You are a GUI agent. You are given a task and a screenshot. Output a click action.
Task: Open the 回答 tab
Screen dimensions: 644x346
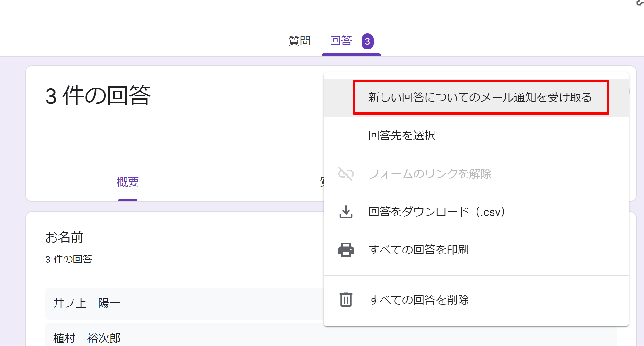click(x=341, y=41)
